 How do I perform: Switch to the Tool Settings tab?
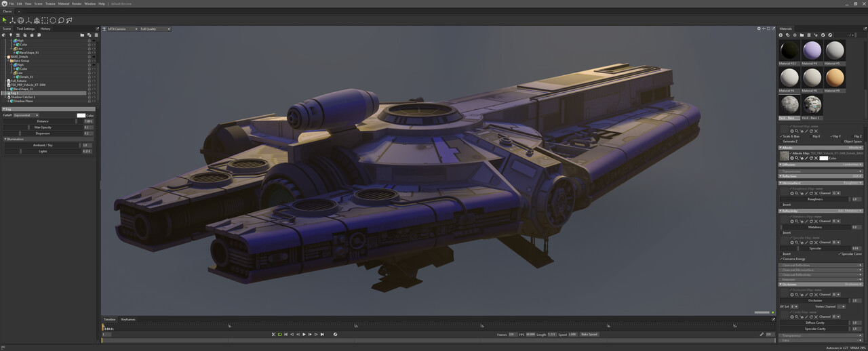coord(26,28)
